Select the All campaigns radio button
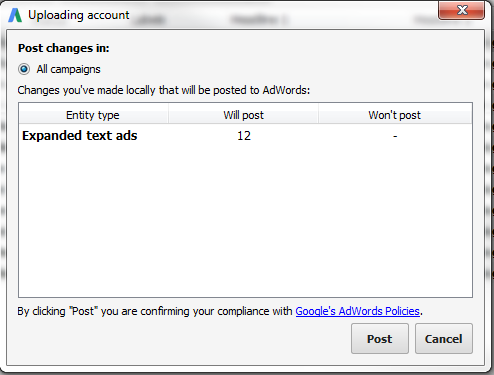The image size is (494, 375). pos(24,69)
